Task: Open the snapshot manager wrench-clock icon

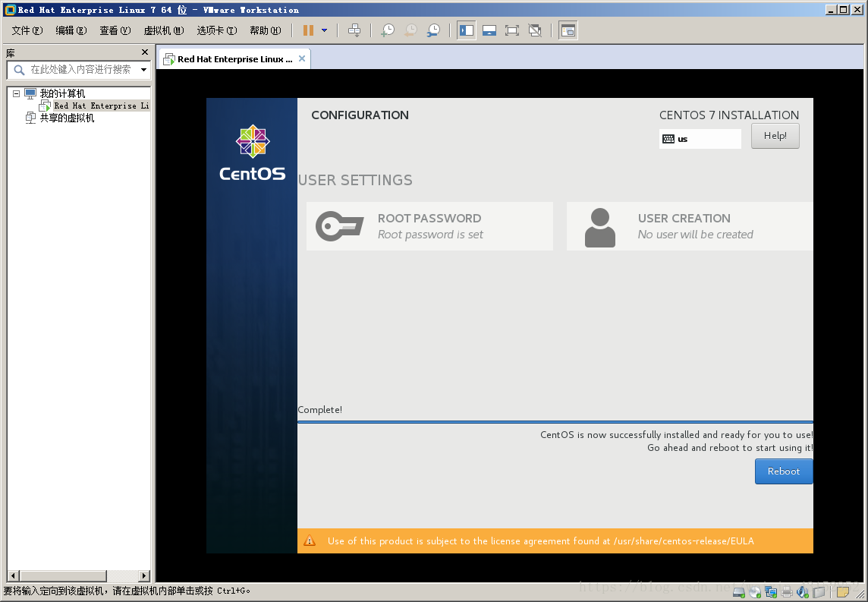Action: pos(433,30)
